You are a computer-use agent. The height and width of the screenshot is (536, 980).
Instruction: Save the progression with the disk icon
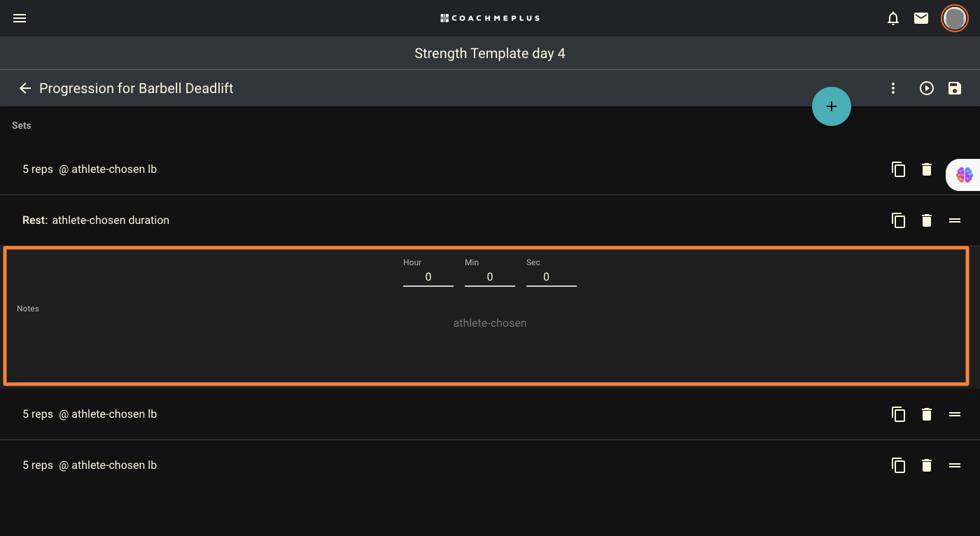pos(955,88)
